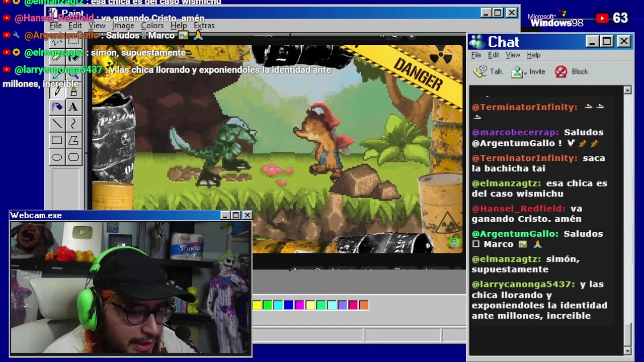Click the Talk button label
The image size is (644, 362).
click(496, 72)
